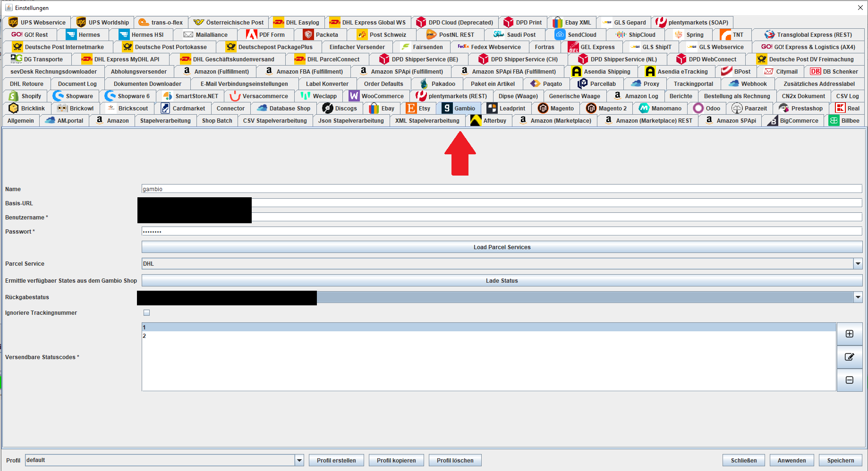The height and width of the screenshot is (471, 868).
Task: Switch to the Allgemein tab
Action: tap(21, 120)
